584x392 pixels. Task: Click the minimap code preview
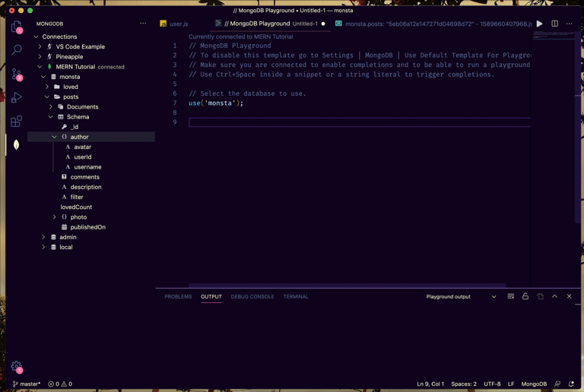[x=554, y=36]
